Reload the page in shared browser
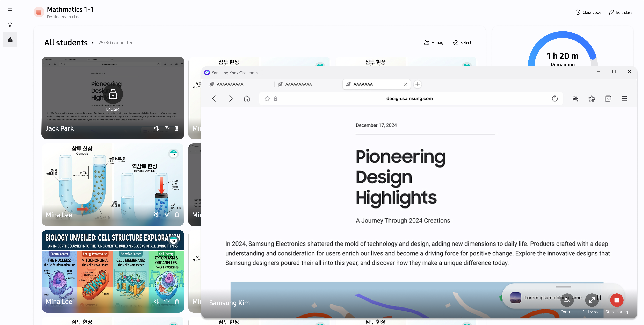This screenshot has height=325, width=644. click(555, 99)
